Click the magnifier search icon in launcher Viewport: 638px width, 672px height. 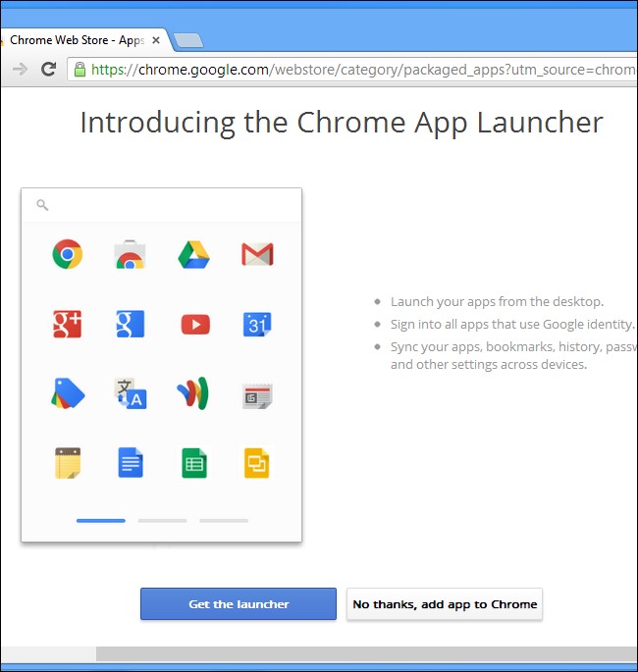[42, 205]
